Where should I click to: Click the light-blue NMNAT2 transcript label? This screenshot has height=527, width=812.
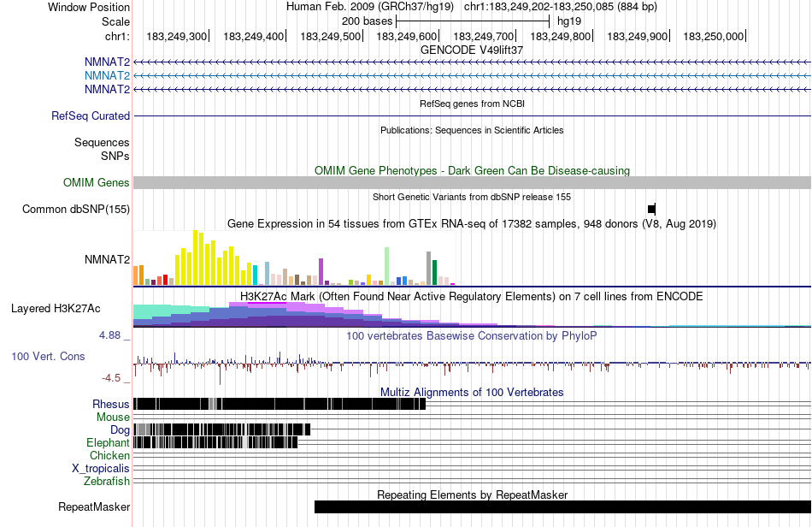tap(107, 75)
